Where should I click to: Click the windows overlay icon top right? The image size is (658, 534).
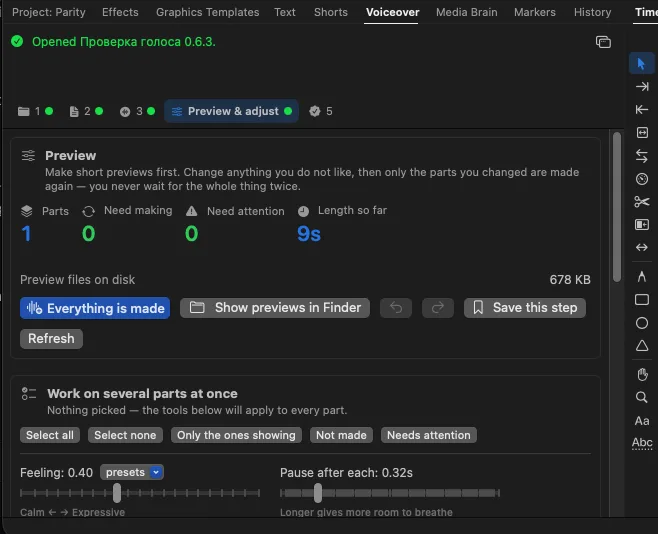click(603, 42)
